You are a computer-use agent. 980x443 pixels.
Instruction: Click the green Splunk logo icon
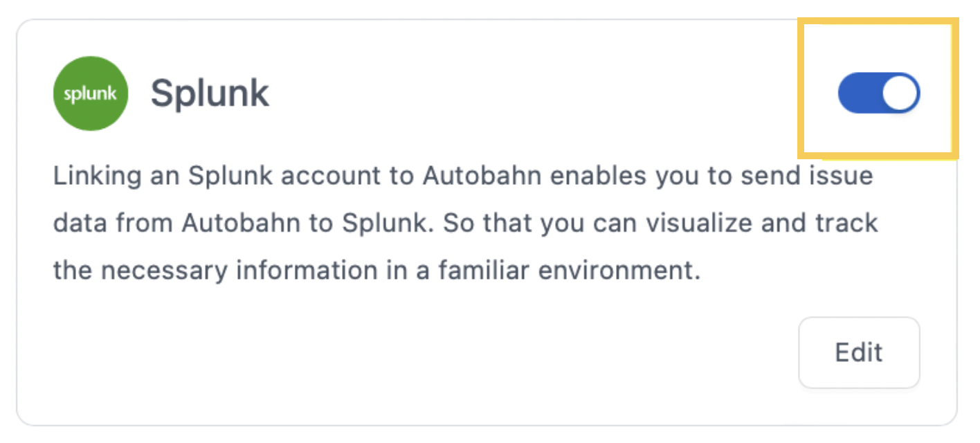(x=91, y=93)
